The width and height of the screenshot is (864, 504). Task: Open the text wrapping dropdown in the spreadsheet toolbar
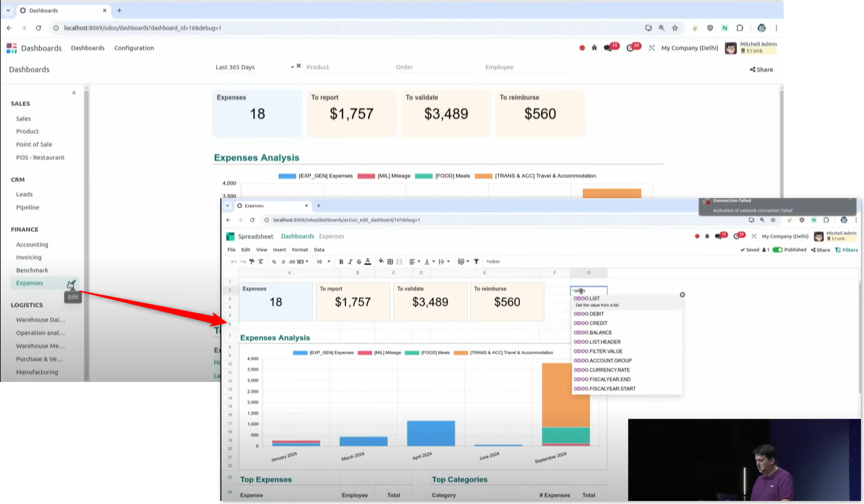coord(443,262)
